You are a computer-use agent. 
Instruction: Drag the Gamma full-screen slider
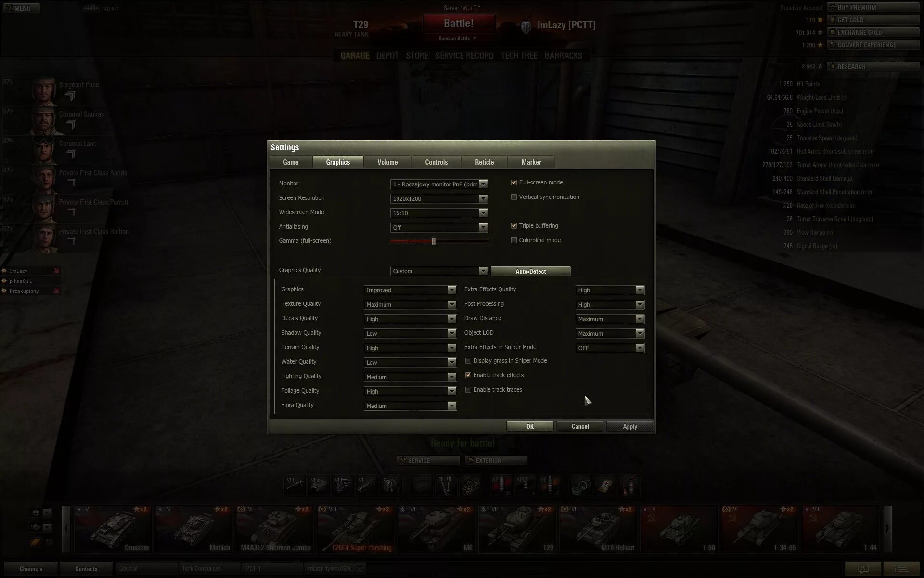tap(434, 241)
